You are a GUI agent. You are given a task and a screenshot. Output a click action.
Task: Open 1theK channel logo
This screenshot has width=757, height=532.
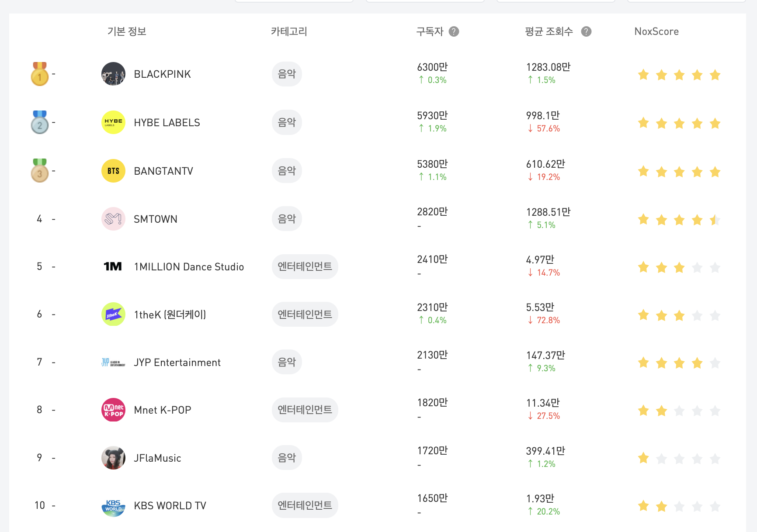pyautogui.click(x=113, y=314)
